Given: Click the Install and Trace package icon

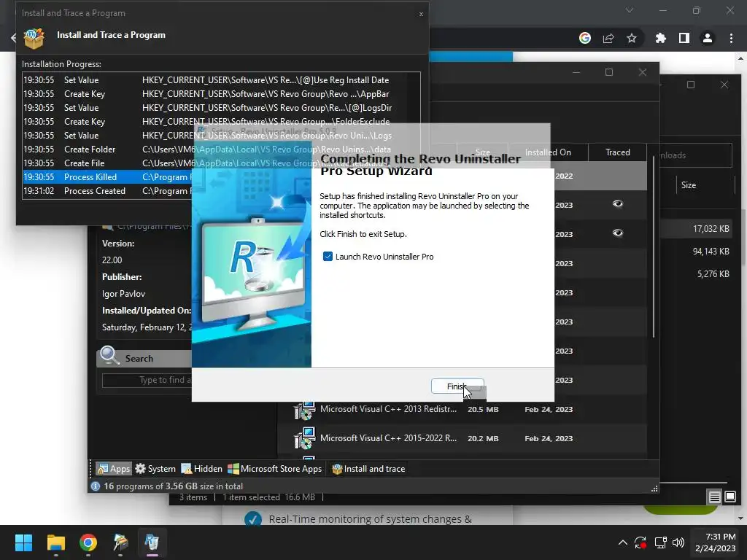Looking at the screenshot, I should point(34,39).
